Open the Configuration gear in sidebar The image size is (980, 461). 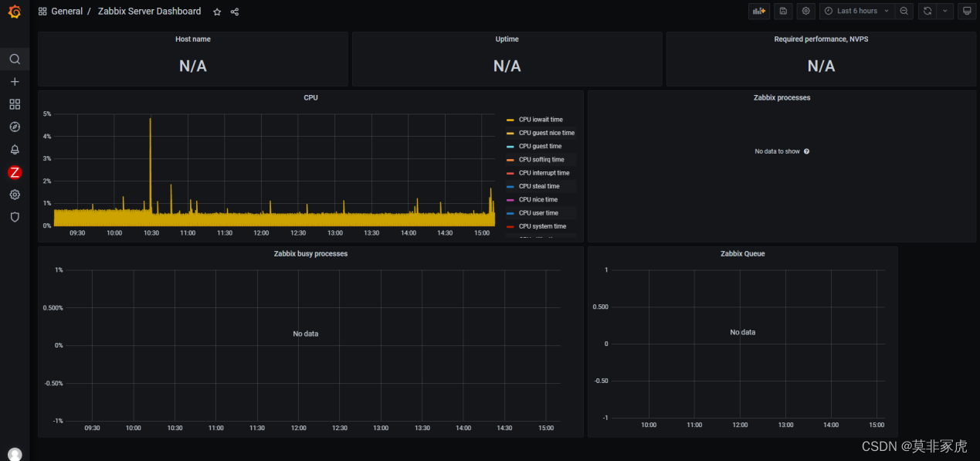point(15,195)
